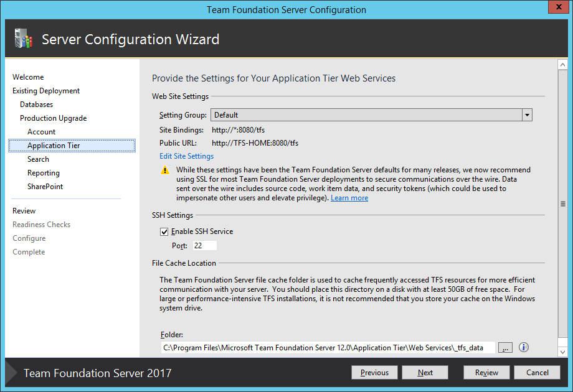Open the Edit Site Settings link

click(x=186, y=156)
